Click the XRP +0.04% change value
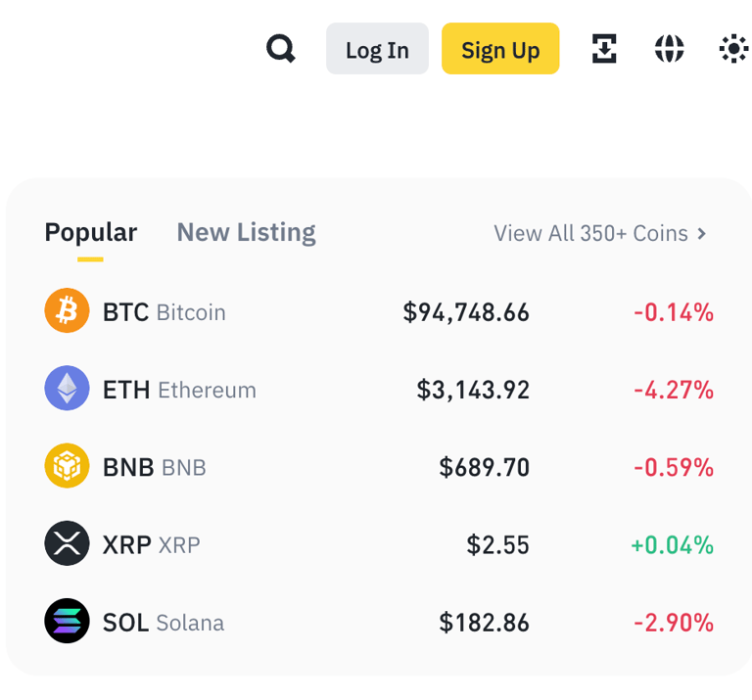752x700 pixels. 672,544
